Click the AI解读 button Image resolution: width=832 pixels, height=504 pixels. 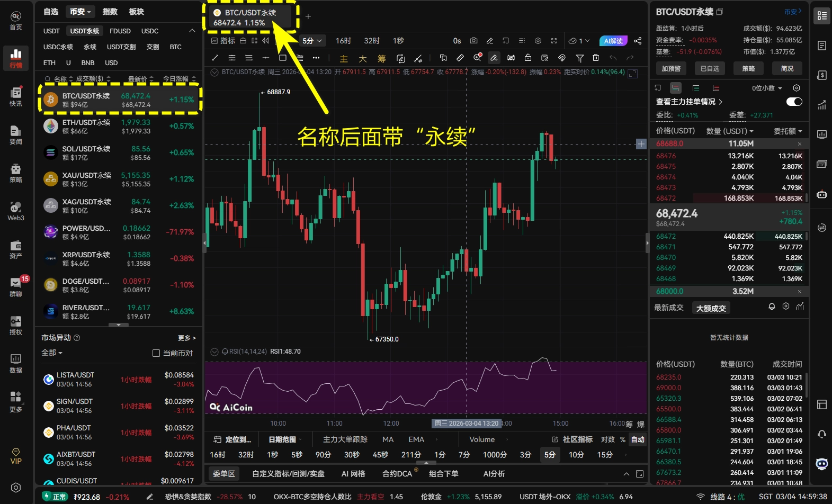(x=613, y=41)
